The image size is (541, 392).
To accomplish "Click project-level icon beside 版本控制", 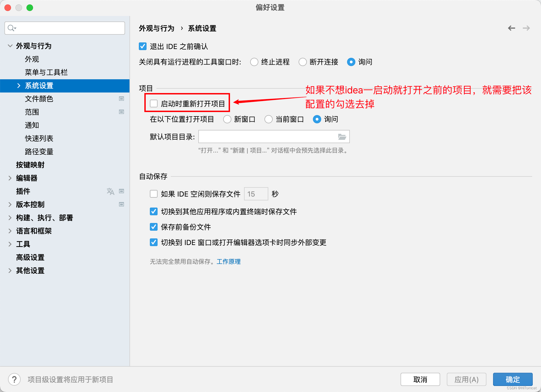I will 121,204.
